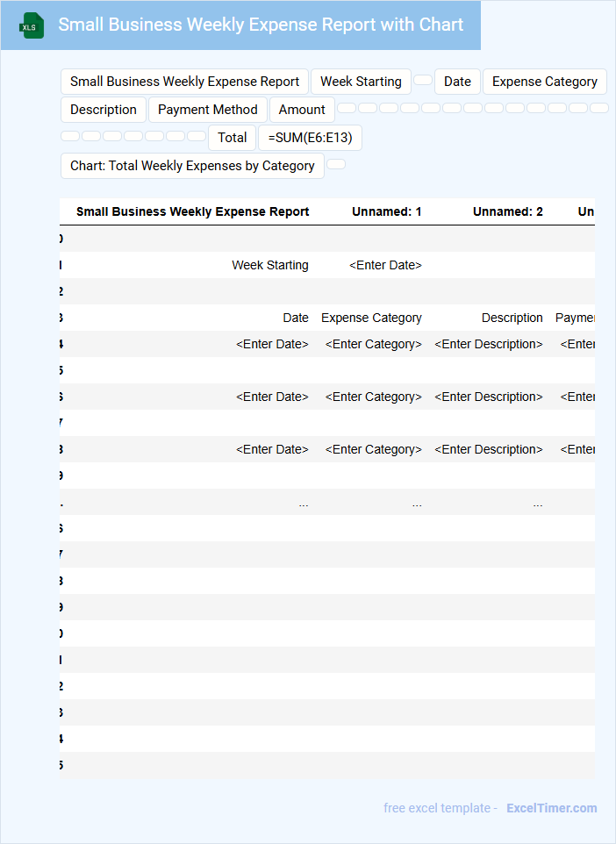Click the Total tag chip

(x=232, y=138)
